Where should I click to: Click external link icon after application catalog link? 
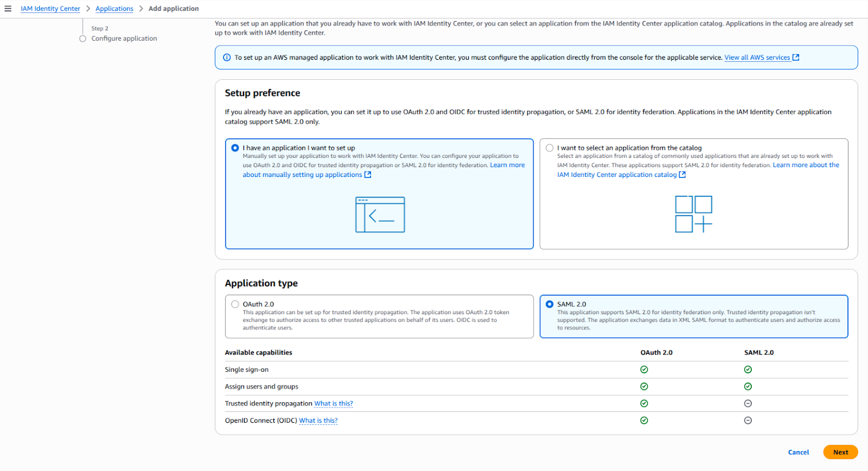click(682, 175)
